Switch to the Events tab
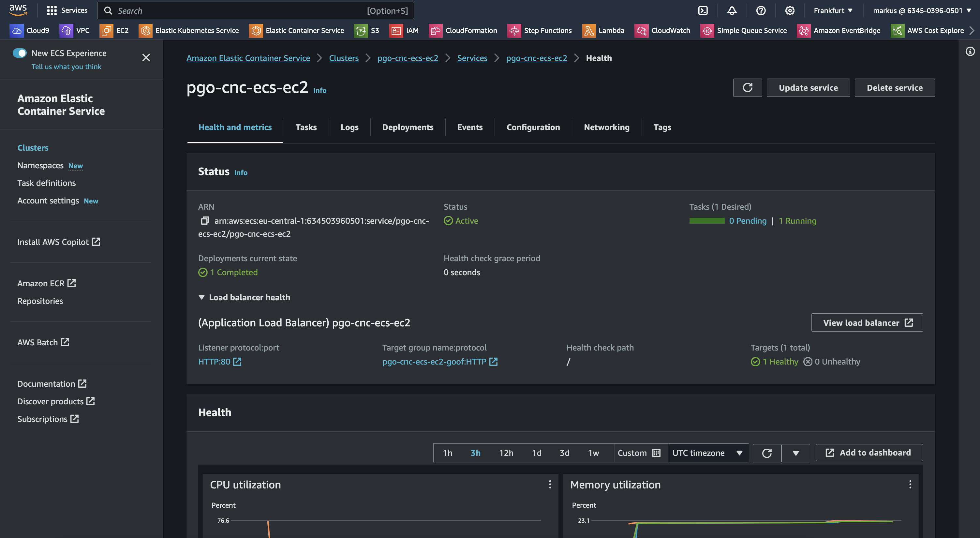Viewport: 980px width, 538px height. tap(469, 127)
